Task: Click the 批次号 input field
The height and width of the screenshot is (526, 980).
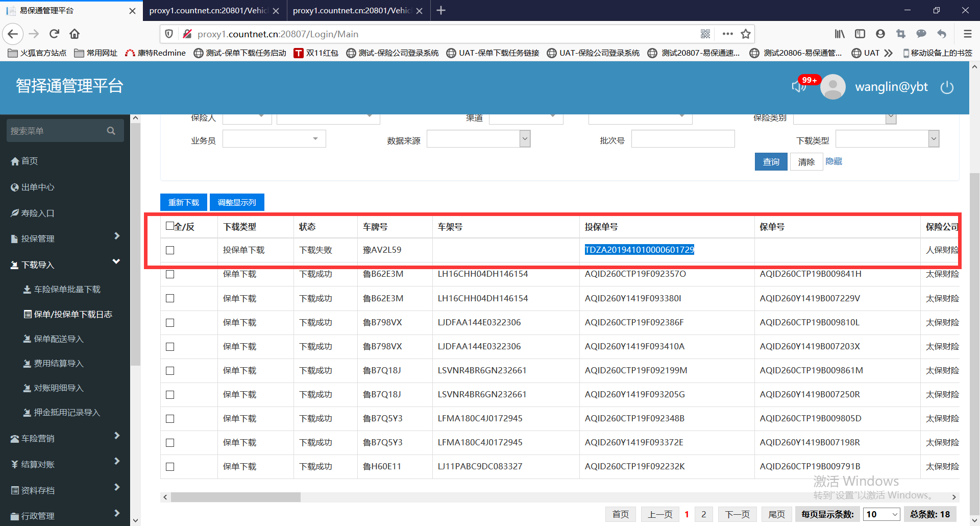Action: tap(682, 139)
